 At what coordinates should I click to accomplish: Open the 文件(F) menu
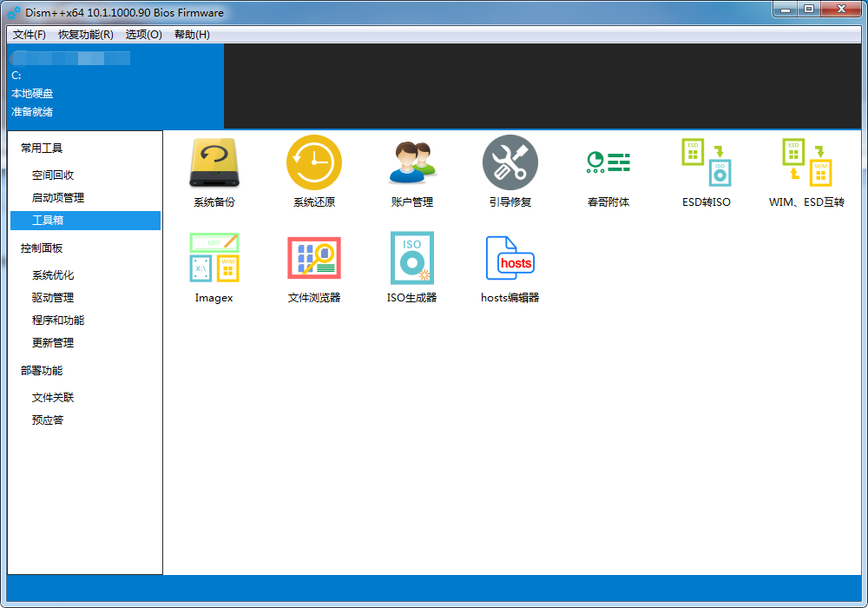tap(30, 35)
